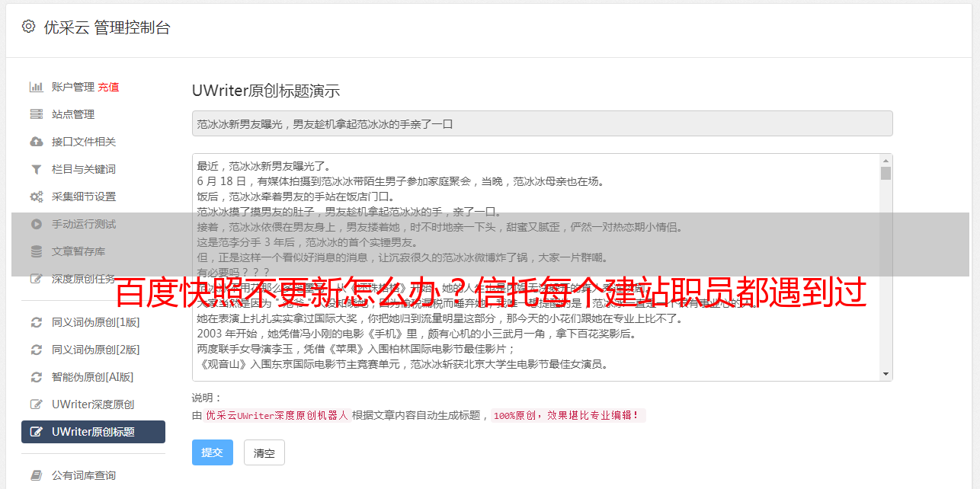Screen dimensions: 980x489
Task: Click the book icon for 公有词库查询
Action: click(x=36, y=475)
